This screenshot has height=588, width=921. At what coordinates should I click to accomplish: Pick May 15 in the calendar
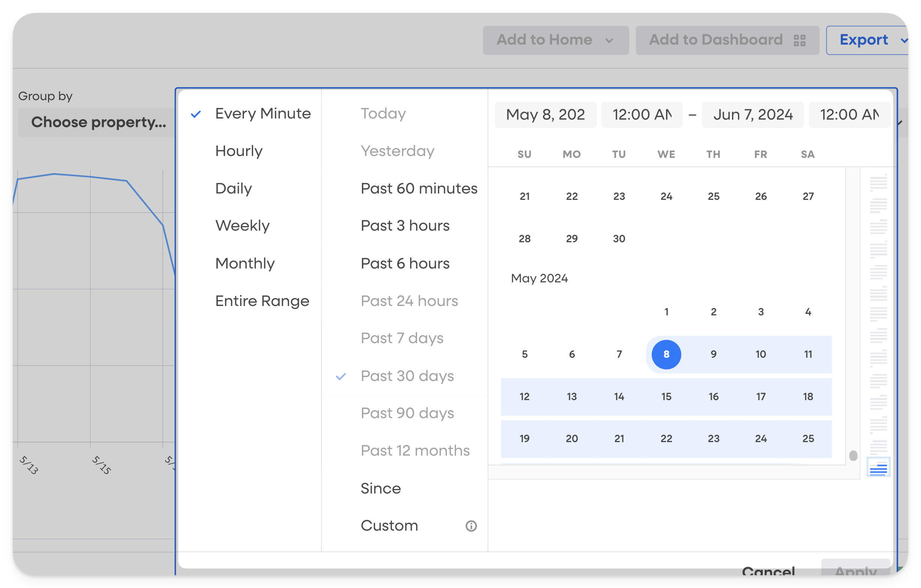[666, 397]
